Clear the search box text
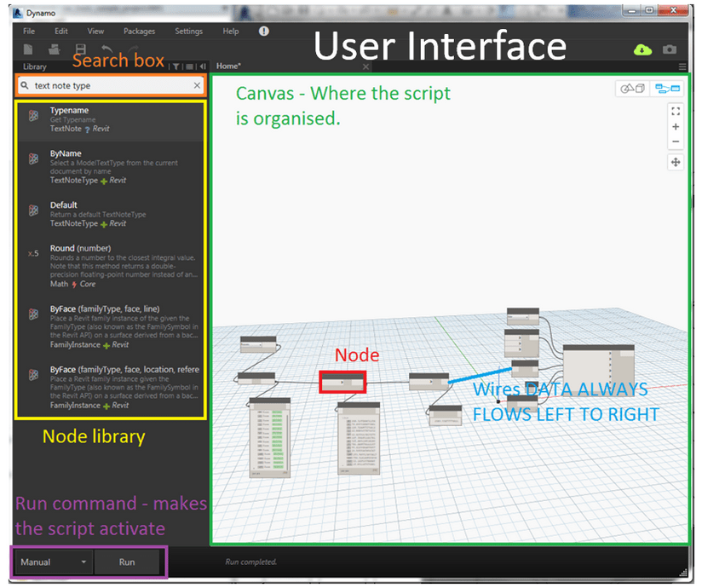This screenshot has width=702, height=588. click(197, 85)
